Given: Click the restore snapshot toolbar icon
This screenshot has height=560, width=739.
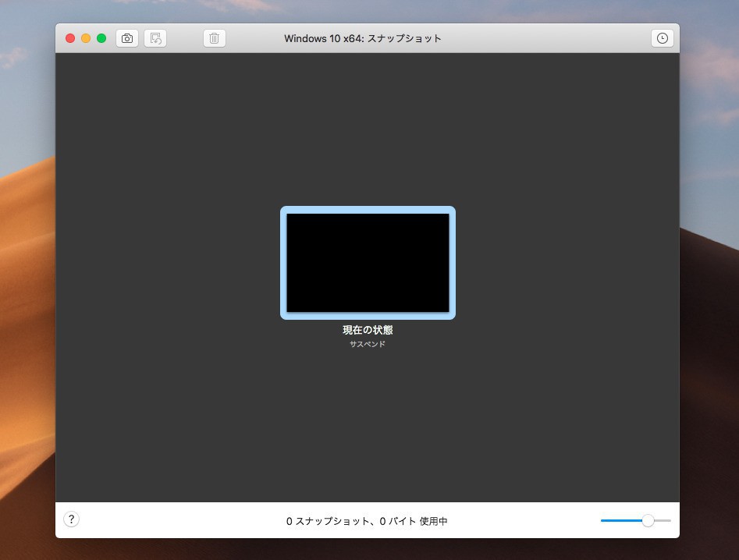Looking at the screenshot, I should click(x=155, y=38).
